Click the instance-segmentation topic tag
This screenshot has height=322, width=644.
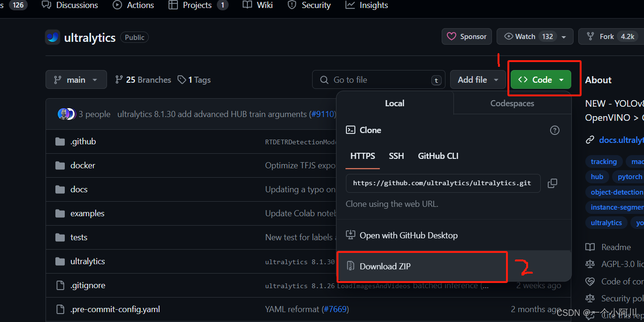coord(615,207)
